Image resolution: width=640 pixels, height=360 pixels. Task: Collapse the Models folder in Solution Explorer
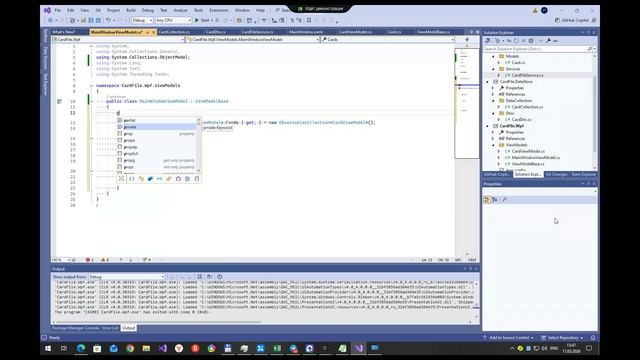click(493, 56)
